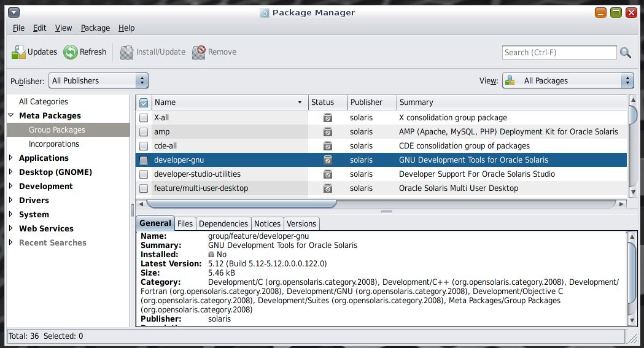Check the developer-gnu package checkbox
Screen dimensions: 644x348
click(144, 160)
